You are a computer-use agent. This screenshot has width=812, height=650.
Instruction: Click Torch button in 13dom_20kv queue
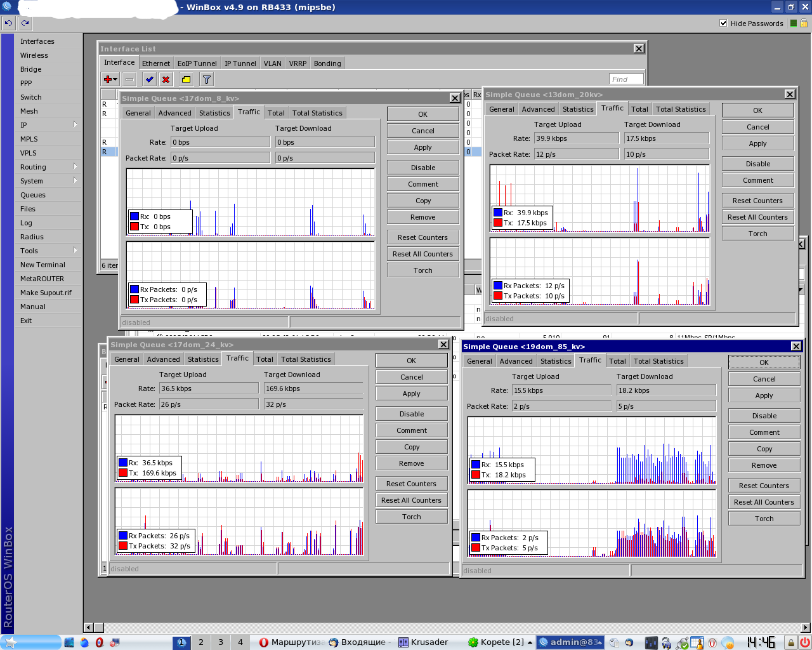click(x=757, y=234)
